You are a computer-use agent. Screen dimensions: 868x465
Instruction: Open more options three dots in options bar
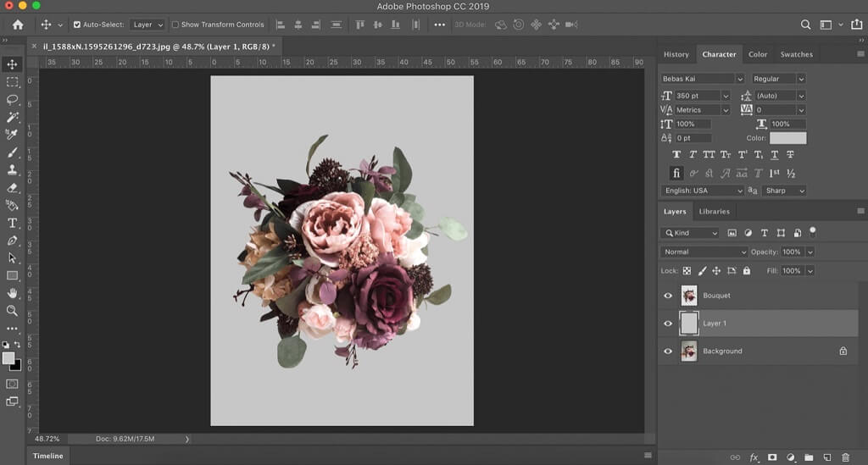pos(440,25)
